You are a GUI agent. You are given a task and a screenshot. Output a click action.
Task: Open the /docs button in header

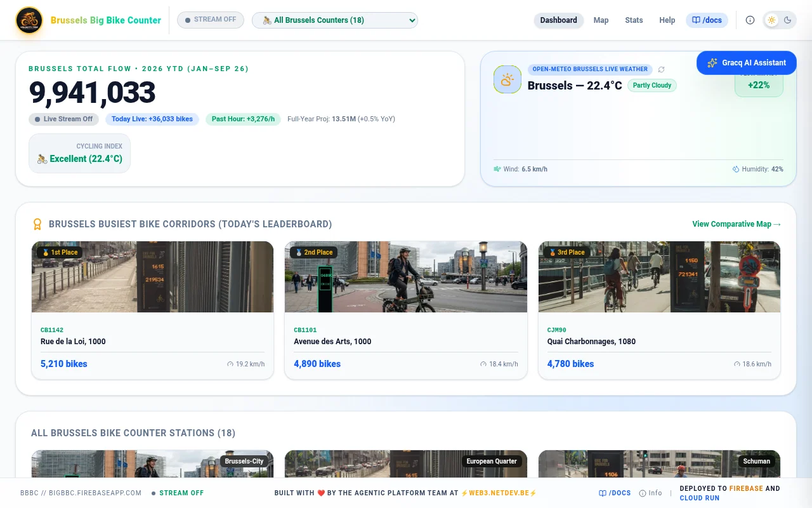click(707, 20)
